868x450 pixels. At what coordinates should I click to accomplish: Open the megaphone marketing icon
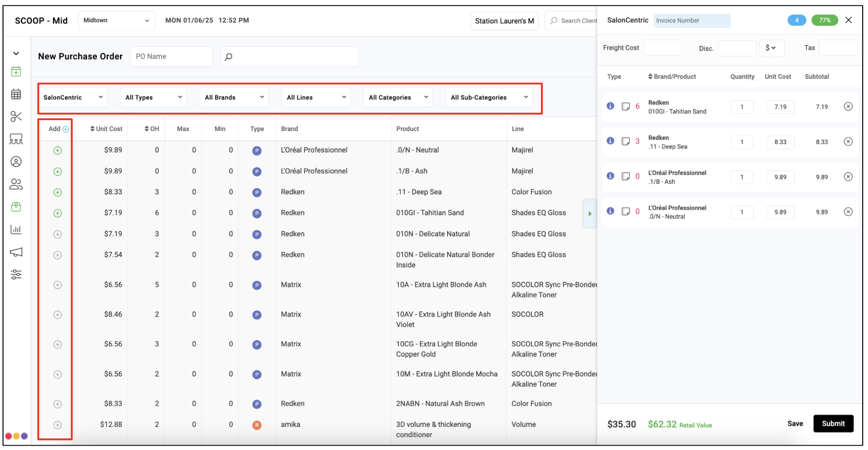[x=16, y=252]
